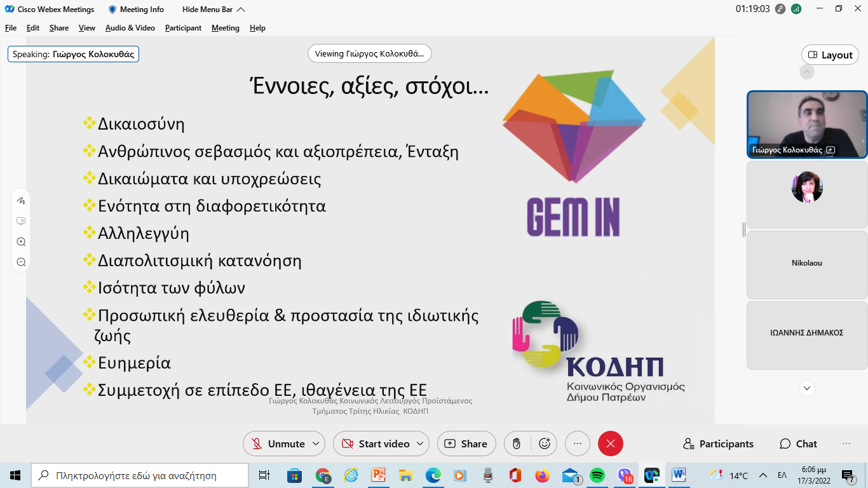Click the zoom in magnifier icon
Viewport: 868px width, 488px height.
pyautogui.click(x=21, y=241)
